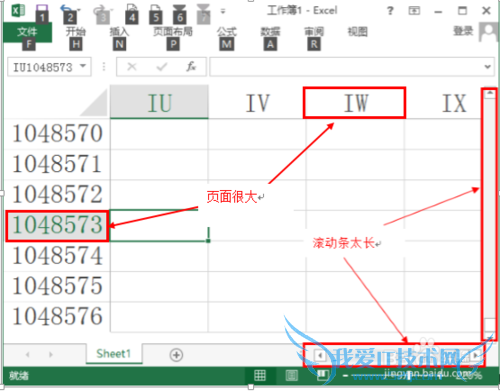Click cell IW1048575
500x391 pixels.
coord(355,286)
